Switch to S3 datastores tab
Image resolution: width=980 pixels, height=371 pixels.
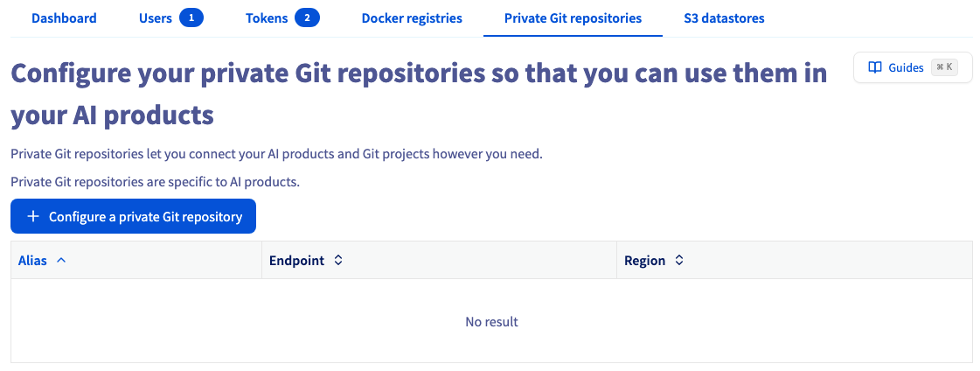coord(725,18)
